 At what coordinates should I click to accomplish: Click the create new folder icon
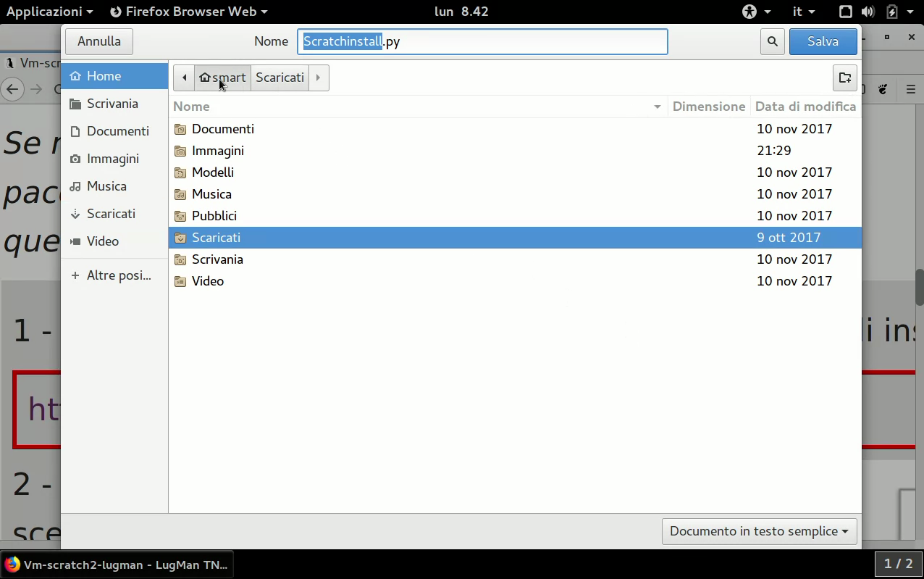point(844,78)
